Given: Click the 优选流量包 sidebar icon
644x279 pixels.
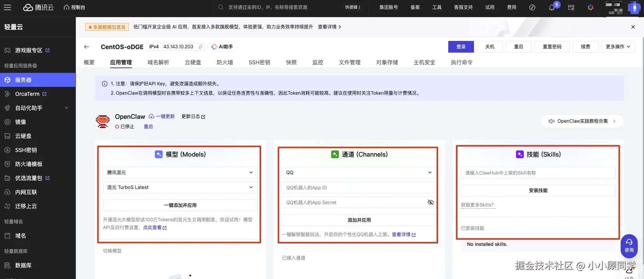Looking at the screenshot, I should click(x=7, y=178).
